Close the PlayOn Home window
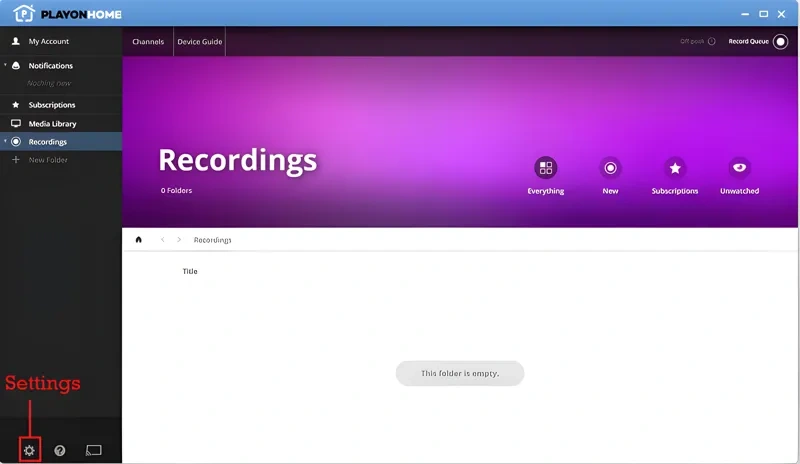The height and width of the screenshot is (464, 800). pos(781,14)
